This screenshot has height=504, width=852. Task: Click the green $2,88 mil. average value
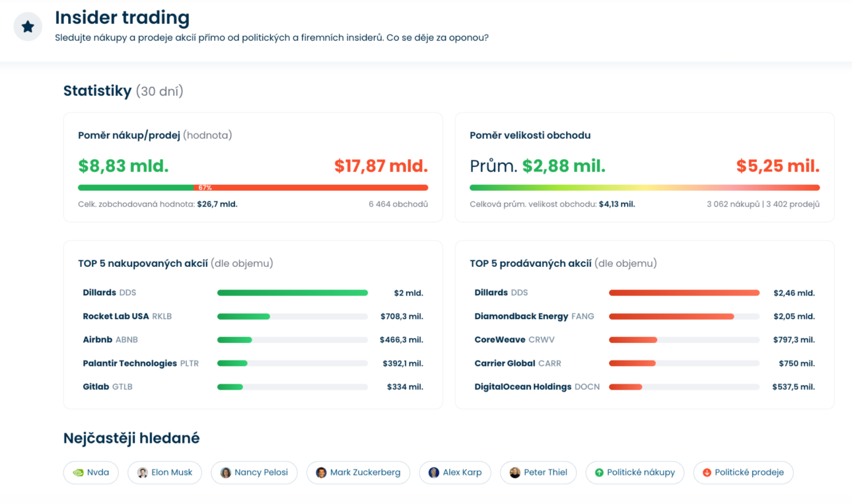point(564,166)
